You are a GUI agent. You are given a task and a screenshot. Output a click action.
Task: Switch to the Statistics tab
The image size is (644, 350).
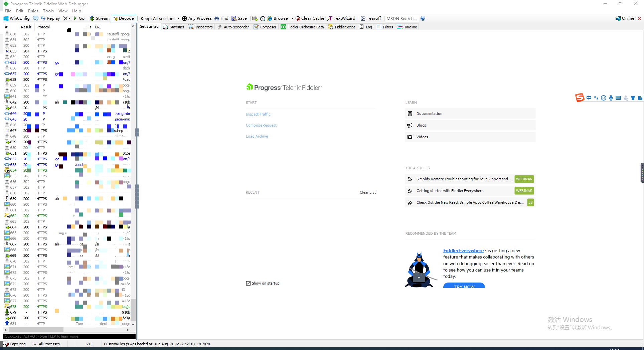click(x=174, y=27)
